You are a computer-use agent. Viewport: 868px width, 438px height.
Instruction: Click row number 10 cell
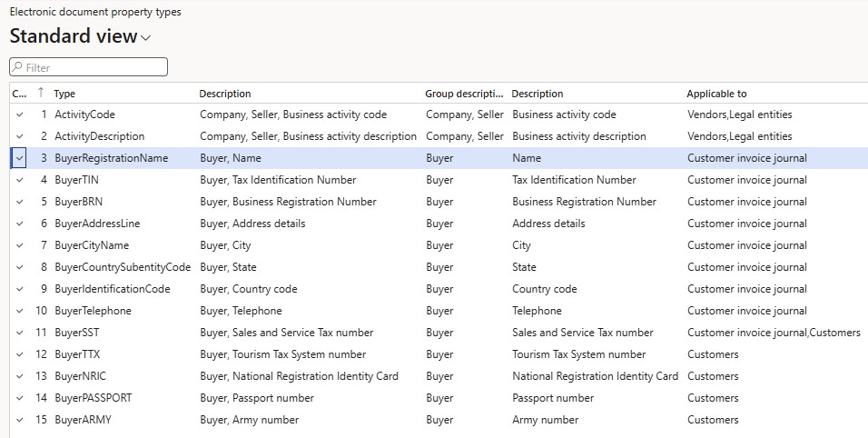click(41, 311)
